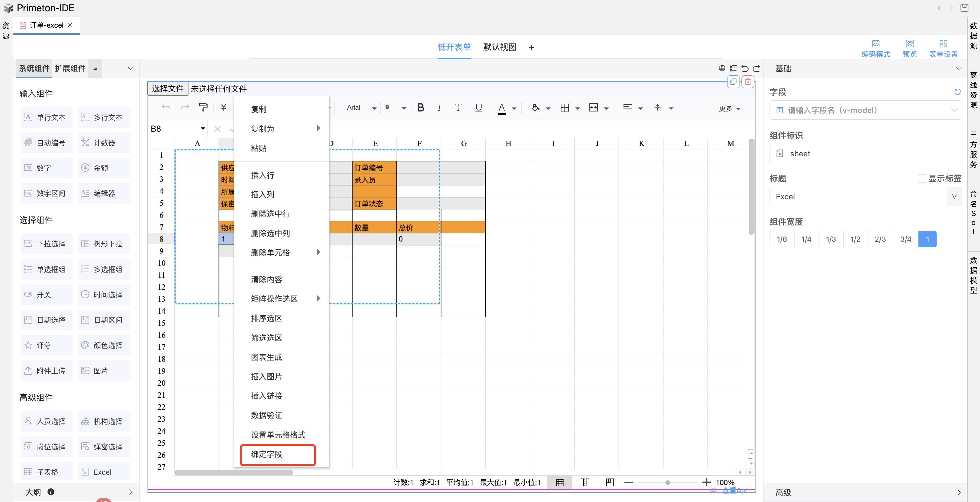Click the 组件标识 sheet input field
This screenshot has width=980, height=502.
(x=866, y=154)
